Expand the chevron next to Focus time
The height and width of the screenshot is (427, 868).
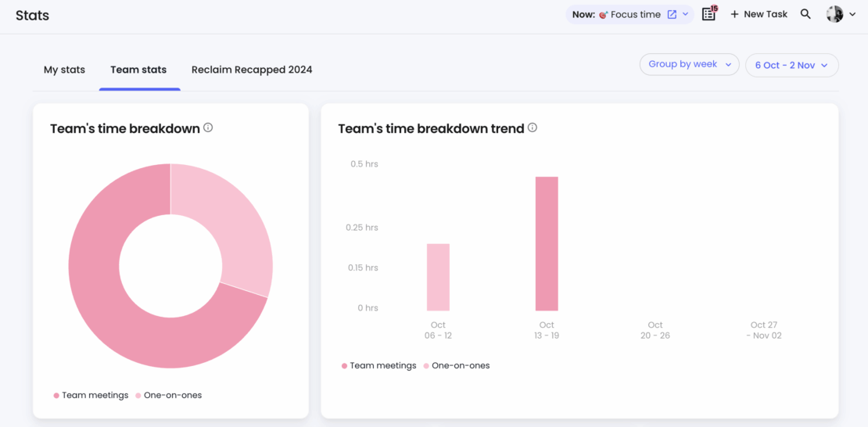686,14
